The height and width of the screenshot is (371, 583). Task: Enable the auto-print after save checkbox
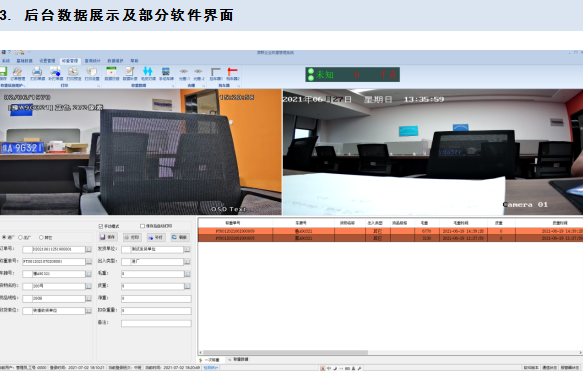[142, 226]
